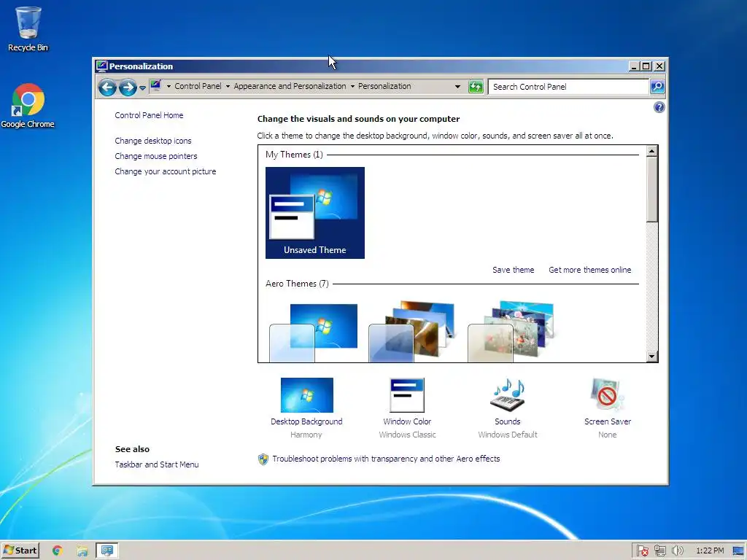Open Screen Saver settings icon

click(607, 395)
